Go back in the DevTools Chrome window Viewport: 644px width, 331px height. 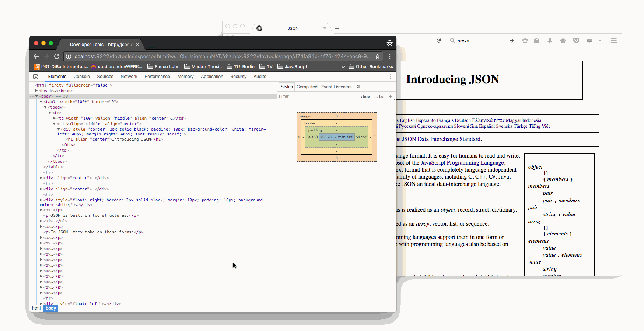[36, 56]
